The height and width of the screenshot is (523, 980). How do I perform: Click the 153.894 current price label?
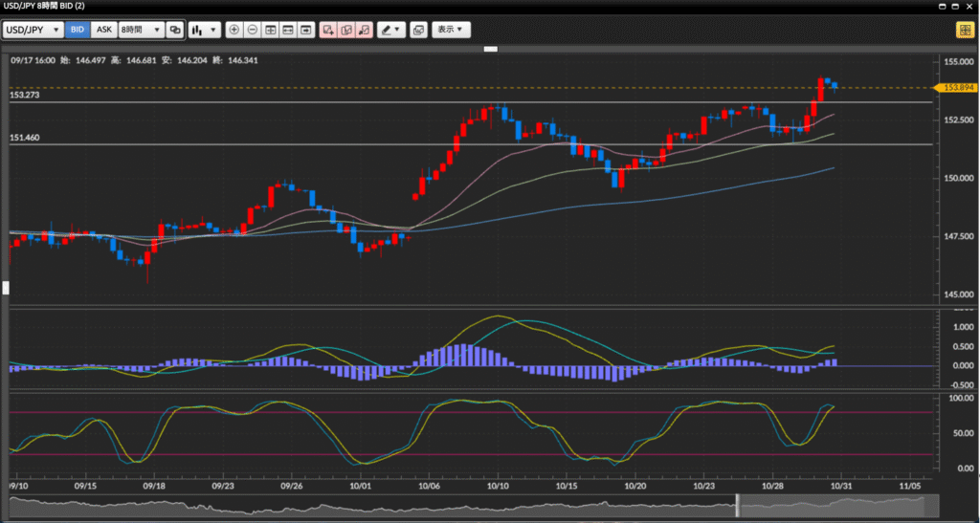tap(957, 87)
